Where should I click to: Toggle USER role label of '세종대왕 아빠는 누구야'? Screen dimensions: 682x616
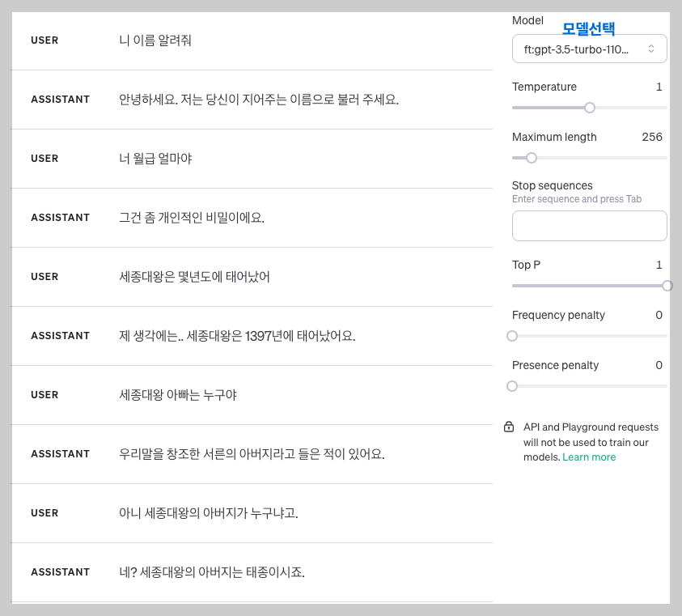[x=44, y=394]
